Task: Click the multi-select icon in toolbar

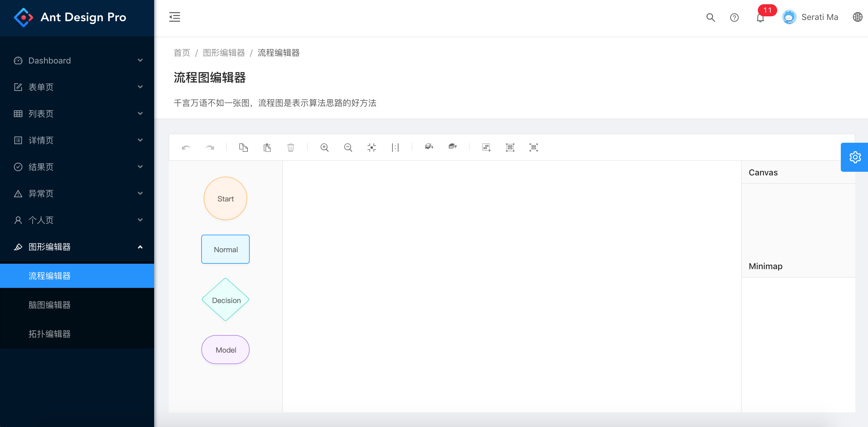Action: tap(486, 147)
